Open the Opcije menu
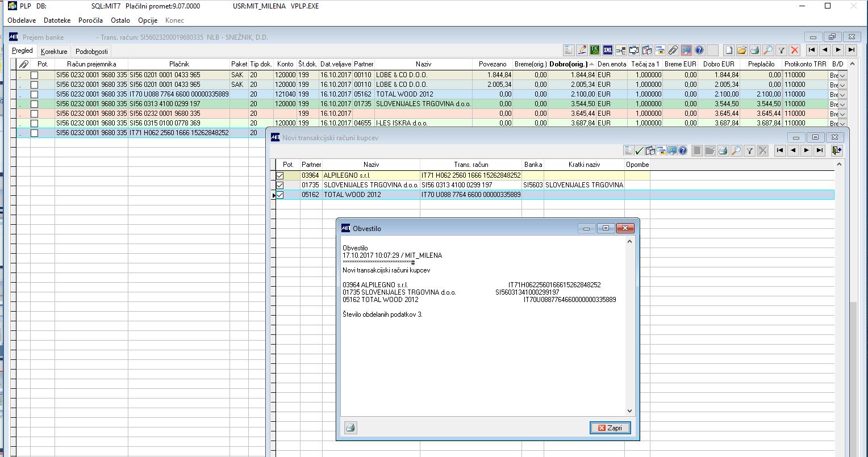This screenshot has width=868, height=457. [148, 20]
